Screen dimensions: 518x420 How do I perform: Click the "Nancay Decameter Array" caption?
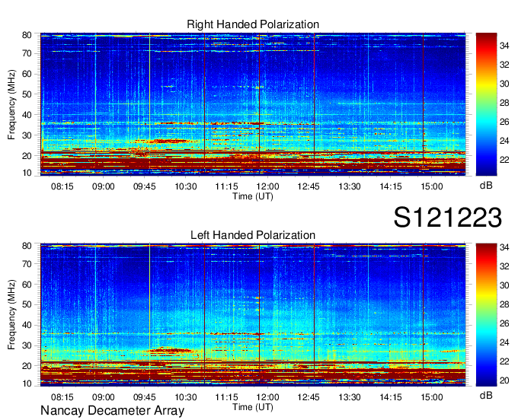[112, 411]
